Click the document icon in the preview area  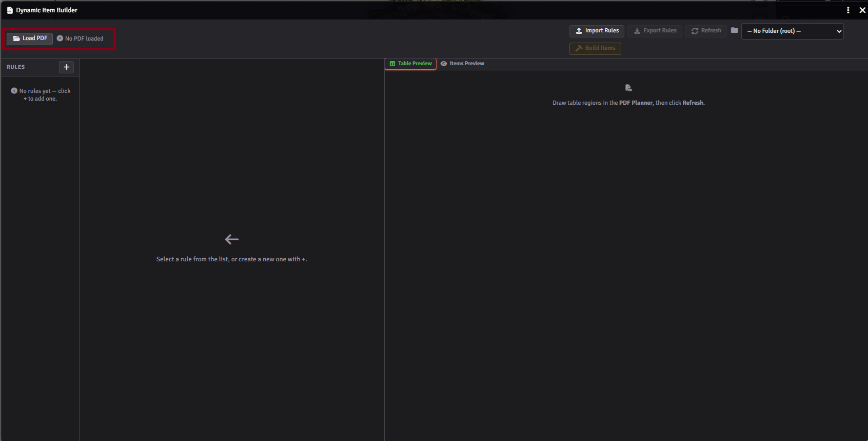pos(628,88)
